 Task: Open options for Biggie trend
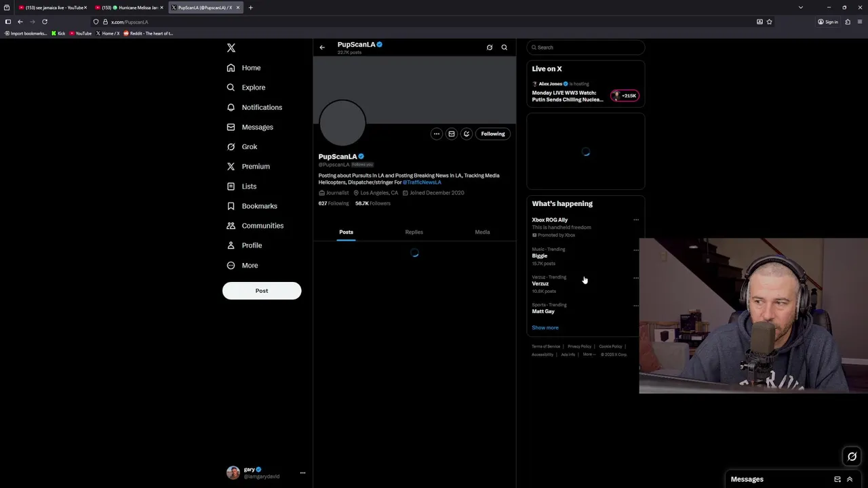pyautogui.click(x=636, y=250)
